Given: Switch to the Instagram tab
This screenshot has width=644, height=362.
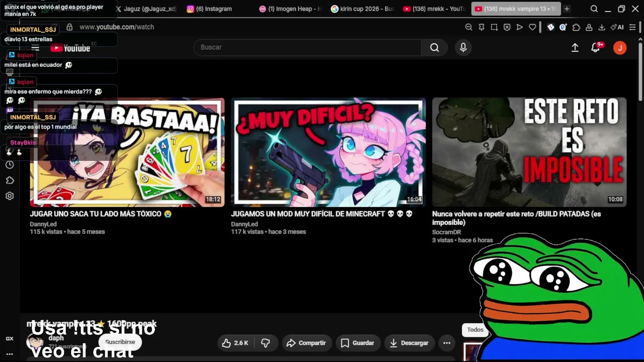Looking at the screenshot, I should pyautogui.click(x=217, y=9).
